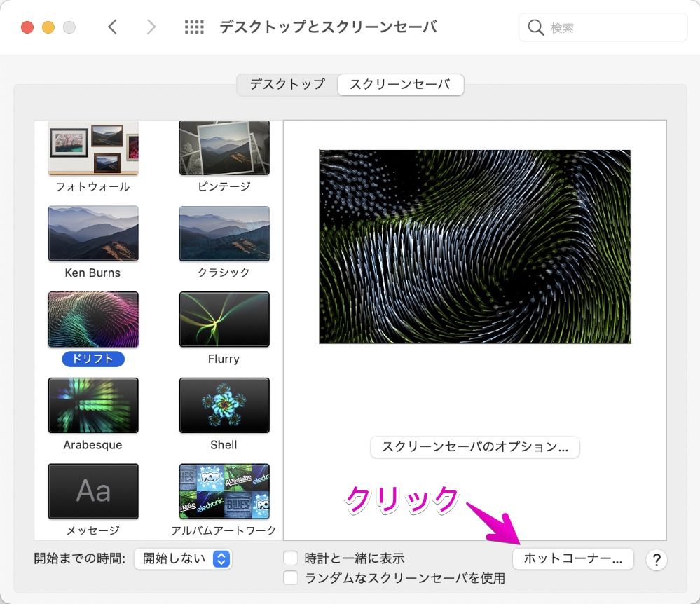The image size is (700, 604).
Task: Click the 開始までの時間: label
Action: [80, 558]
